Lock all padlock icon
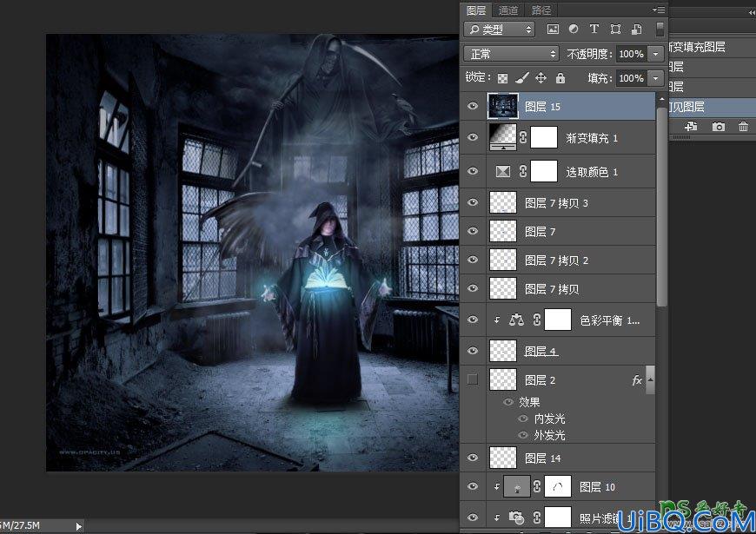 click(x=560, y=77)
